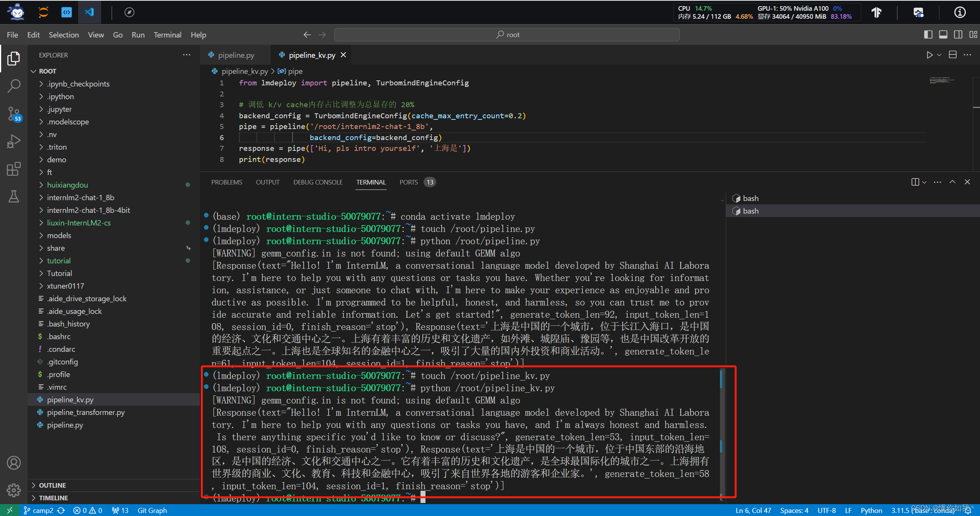Change Spaces: 4 indentation setting
The width and height of the screenshot is (980, 516).
tap(794, 510)
